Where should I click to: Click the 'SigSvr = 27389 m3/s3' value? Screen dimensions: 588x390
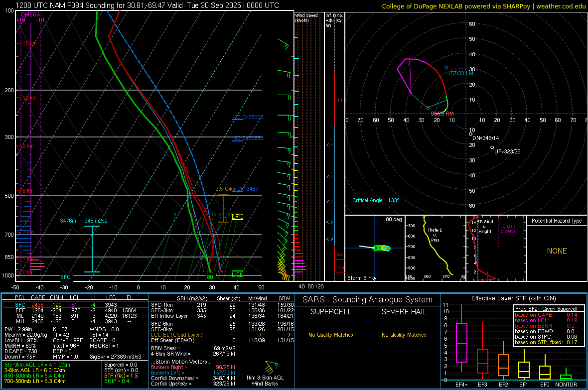click(116, 357)
